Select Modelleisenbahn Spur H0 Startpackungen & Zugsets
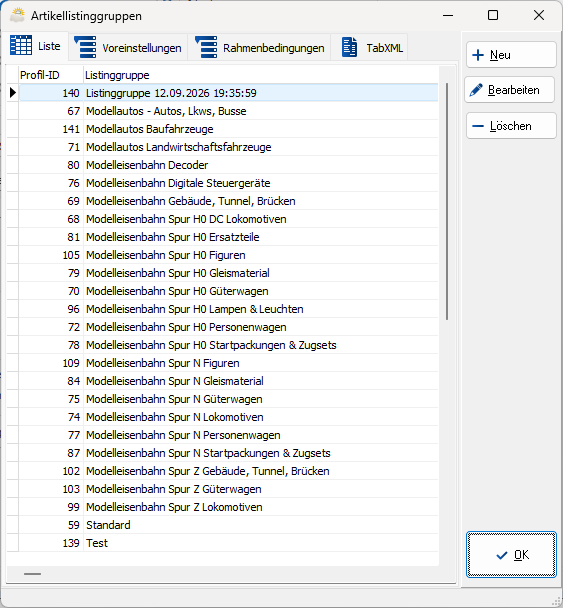The width and height of the screenshot is (563, 608). coord(228,345)
